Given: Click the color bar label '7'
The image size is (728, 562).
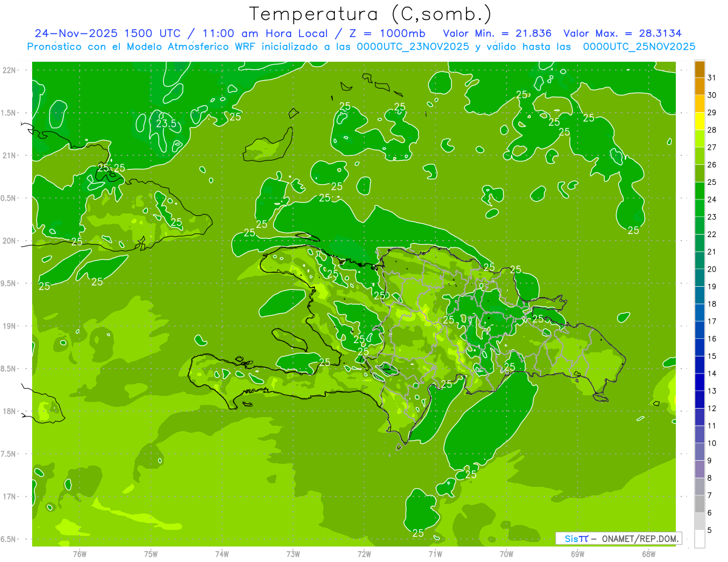Looking at the screenshot, I should (710, 495).
